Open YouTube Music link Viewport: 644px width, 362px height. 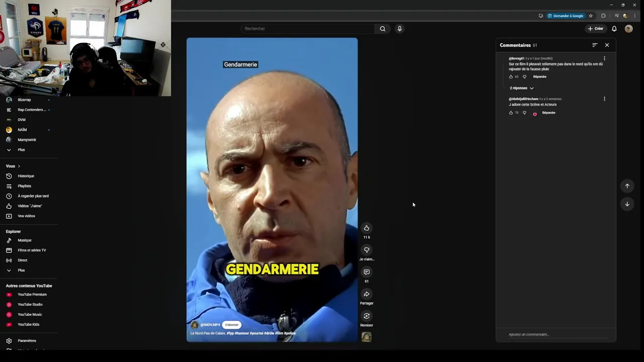[29, 315]
